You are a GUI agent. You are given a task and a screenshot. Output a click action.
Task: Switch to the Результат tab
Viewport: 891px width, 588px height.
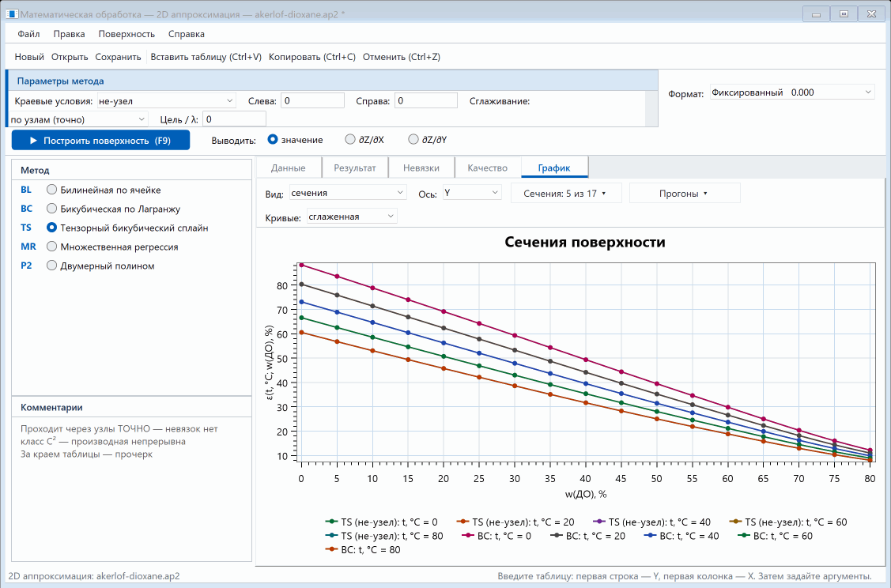pyautogui.click(x=355, y=168)
